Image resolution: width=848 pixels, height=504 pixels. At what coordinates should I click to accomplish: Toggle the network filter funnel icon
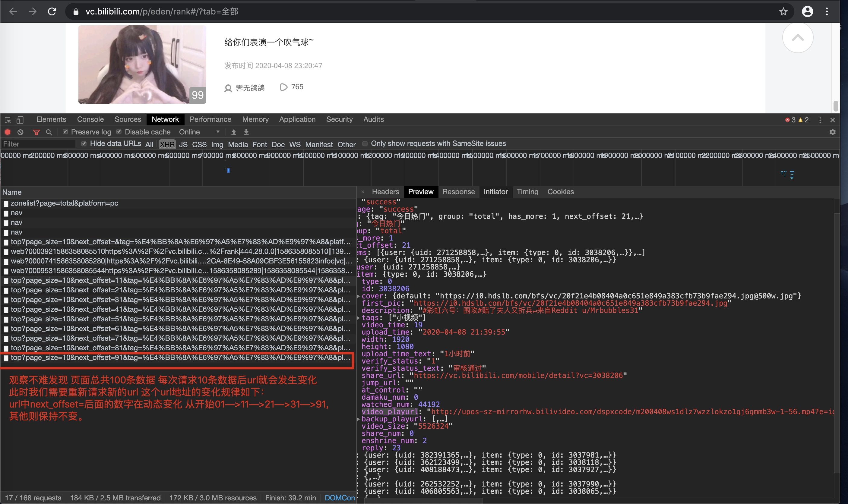tap(36, 132)
